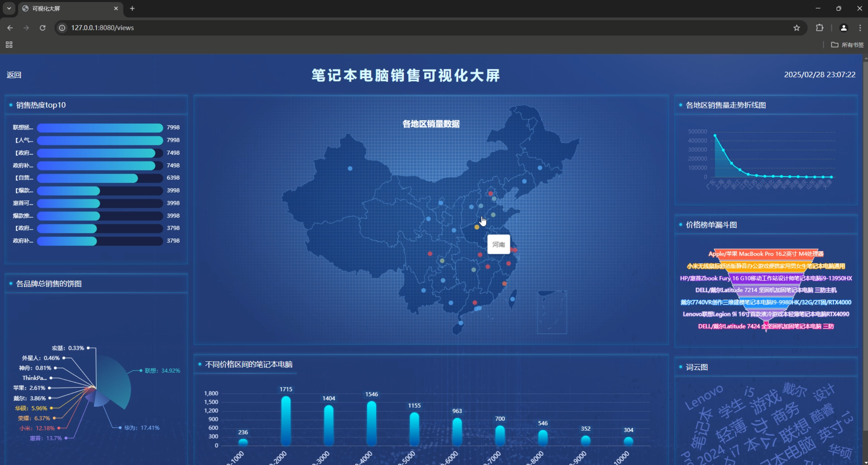
Task: Click the yellow Henan dot on the map
Action: point(477,227)
